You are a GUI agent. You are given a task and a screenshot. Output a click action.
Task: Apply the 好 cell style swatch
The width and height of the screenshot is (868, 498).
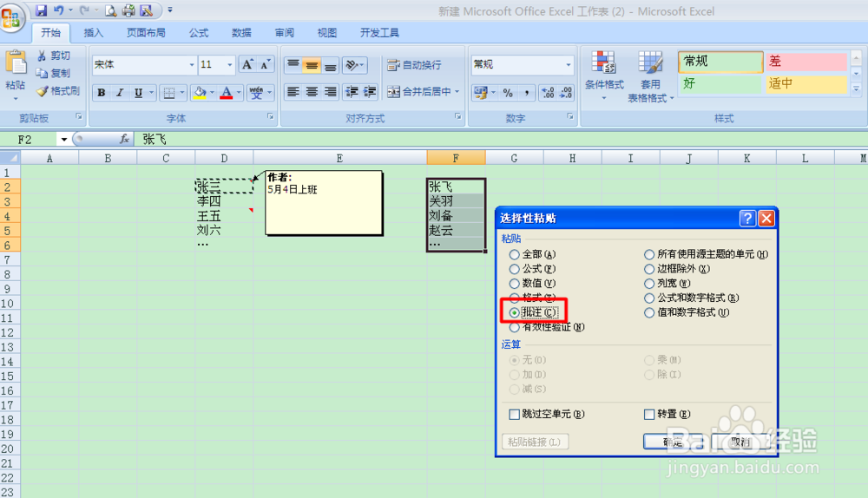(x=720, y=84)
